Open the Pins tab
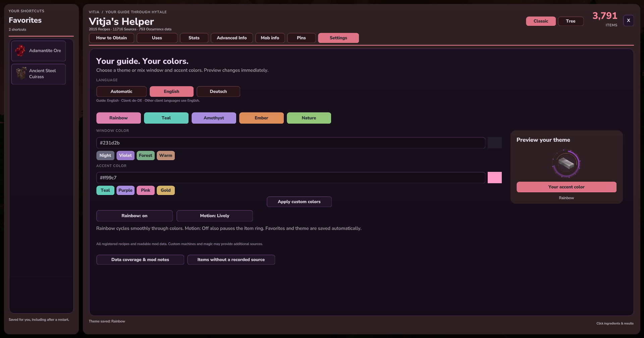 301,38
